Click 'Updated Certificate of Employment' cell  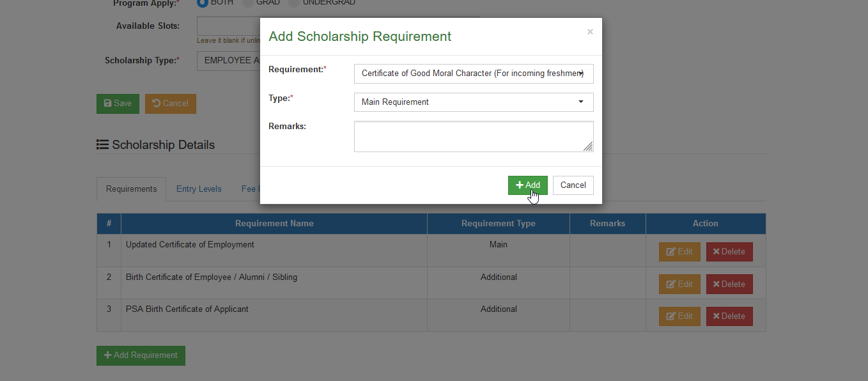tap(274, 251)
